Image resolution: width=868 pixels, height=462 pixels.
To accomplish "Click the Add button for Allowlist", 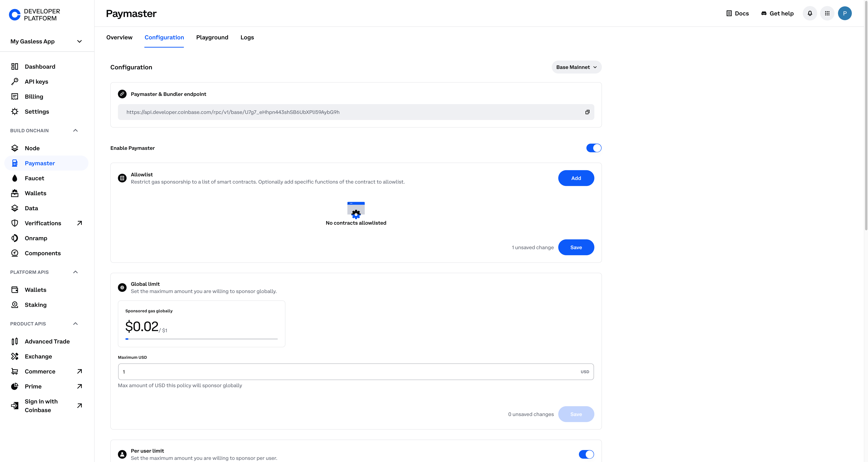I will [x=576, y=178].
